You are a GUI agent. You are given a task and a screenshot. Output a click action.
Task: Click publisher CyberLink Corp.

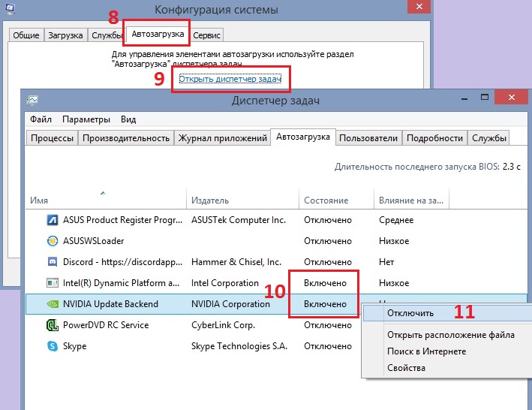coord(224,325)
